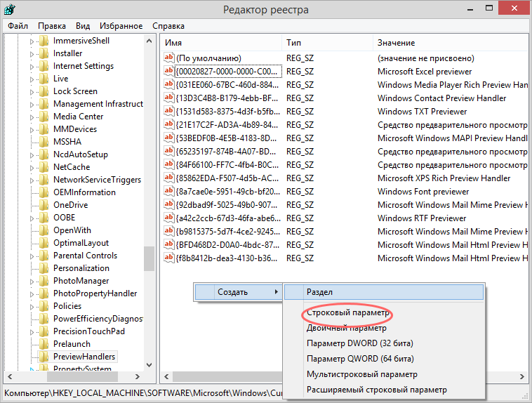Expand the PhotoManager tree node

pos(32,282)
